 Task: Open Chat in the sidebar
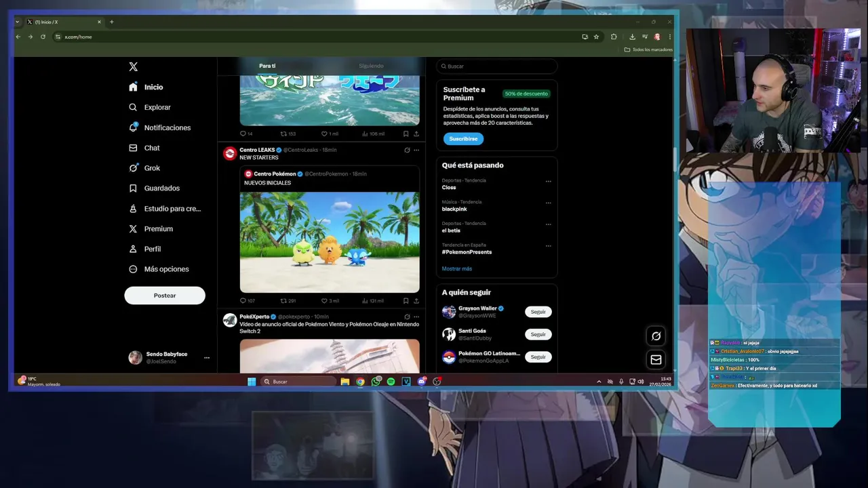144,148
